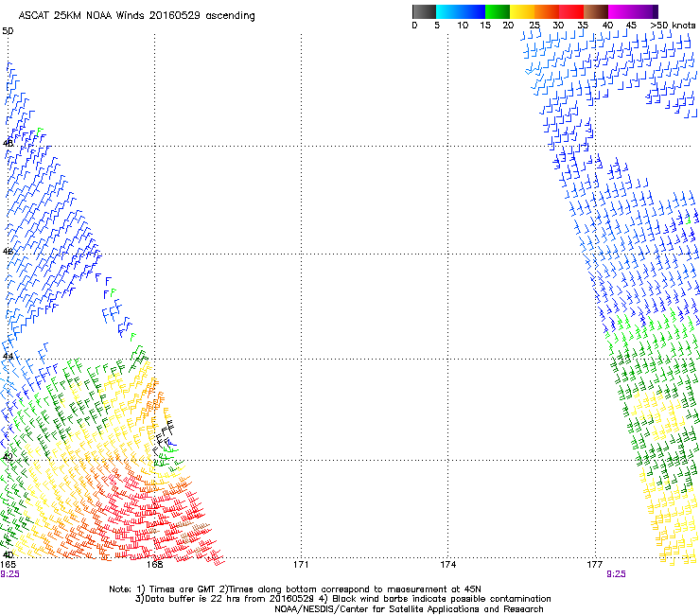This screenshot has height=615, width=700.
Task: Click the green 15-20 knots legend swatch
Action: (498, 11)
